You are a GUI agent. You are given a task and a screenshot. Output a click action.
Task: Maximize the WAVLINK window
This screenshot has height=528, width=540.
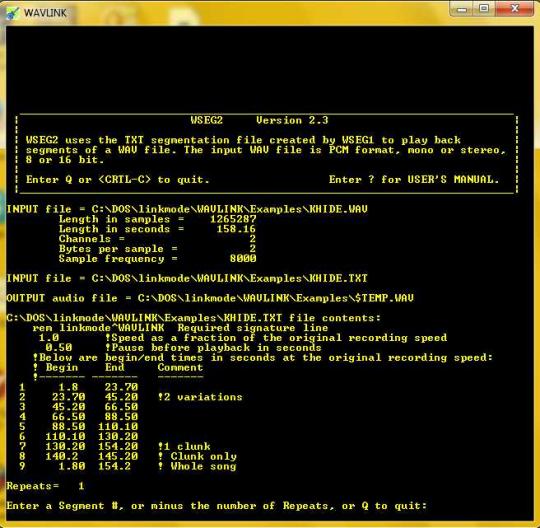click(484, 9)
